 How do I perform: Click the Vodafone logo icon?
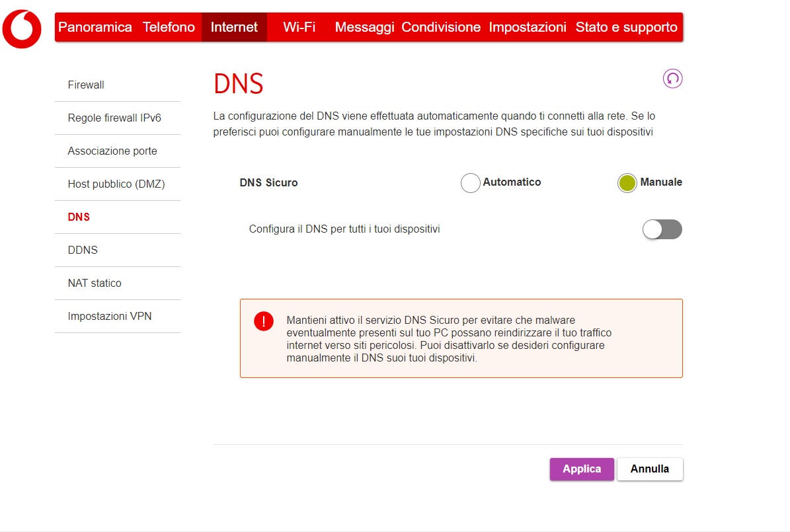22,28
